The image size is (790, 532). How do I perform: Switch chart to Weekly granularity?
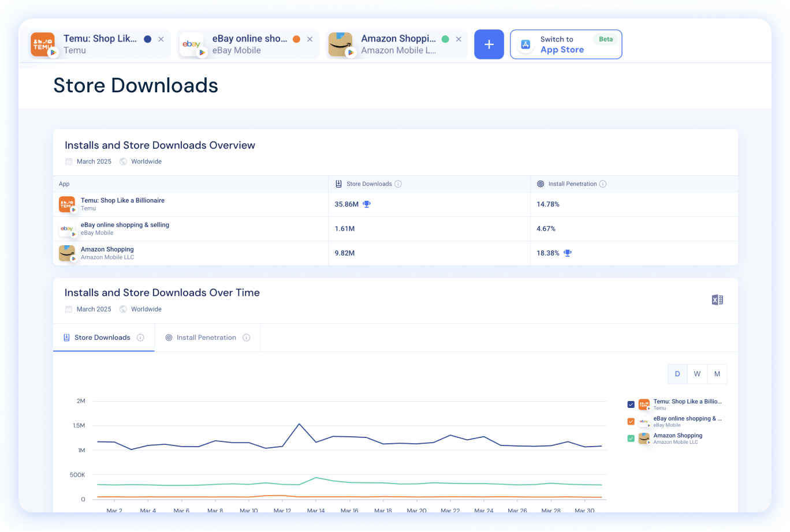coord(697,373)
